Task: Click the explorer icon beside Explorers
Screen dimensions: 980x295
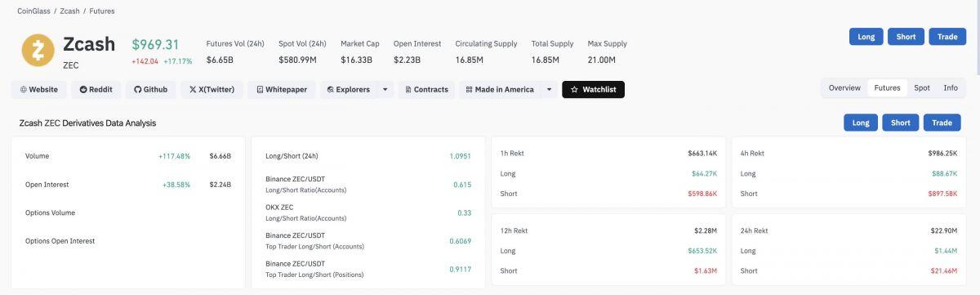Action: tap(331, 89)
